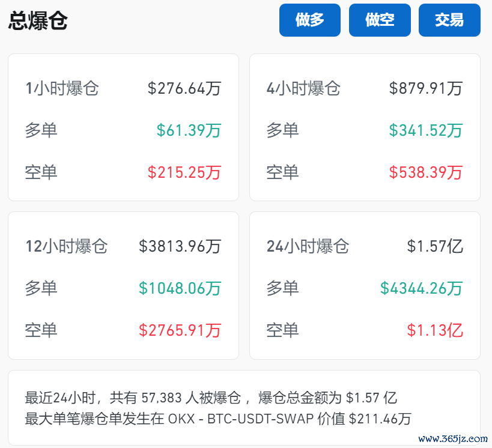Screen dimensions: 492x448
Task: Click 空单 label in 12小时爆仓 card
Action: [x=41, y=330]
